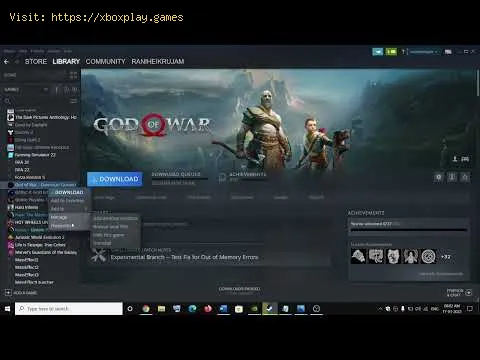Click the Add a Game plus icon
This screenshot has width=480, height=360.
pos(8,293)
